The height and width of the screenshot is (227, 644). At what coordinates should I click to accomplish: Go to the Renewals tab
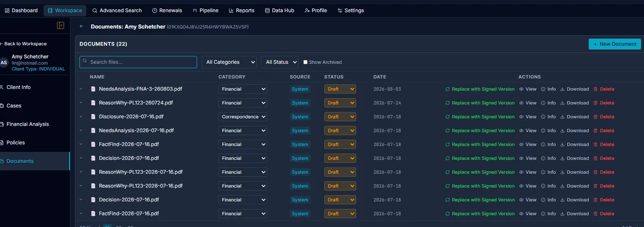167,10
